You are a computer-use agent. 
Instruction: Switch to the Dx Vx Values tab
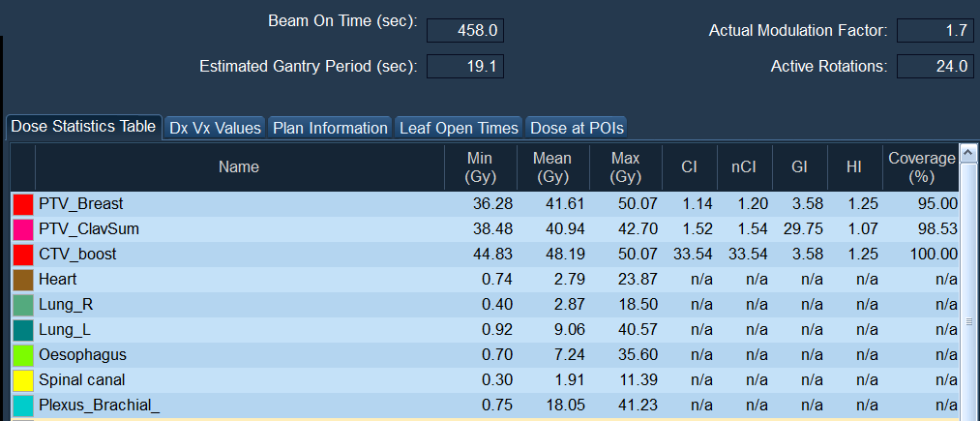(215, 128)
